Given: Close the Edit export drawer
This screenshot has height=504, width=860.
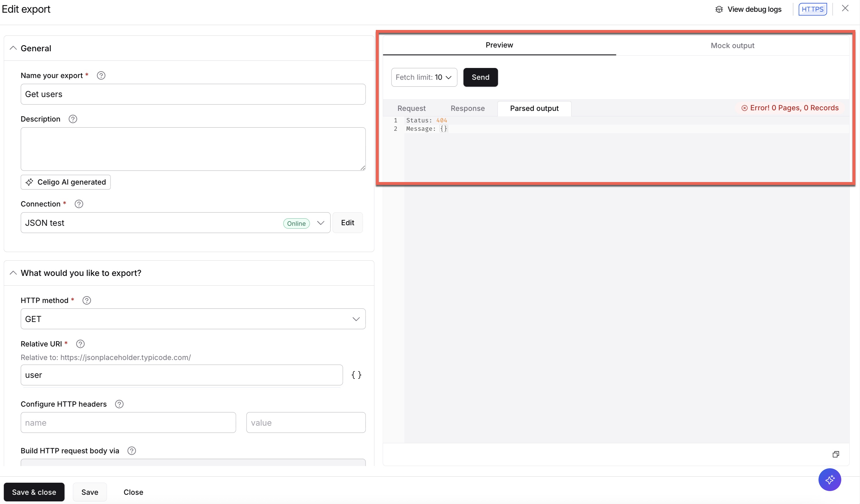Looking at the screenshot, I should coord(845,8).
